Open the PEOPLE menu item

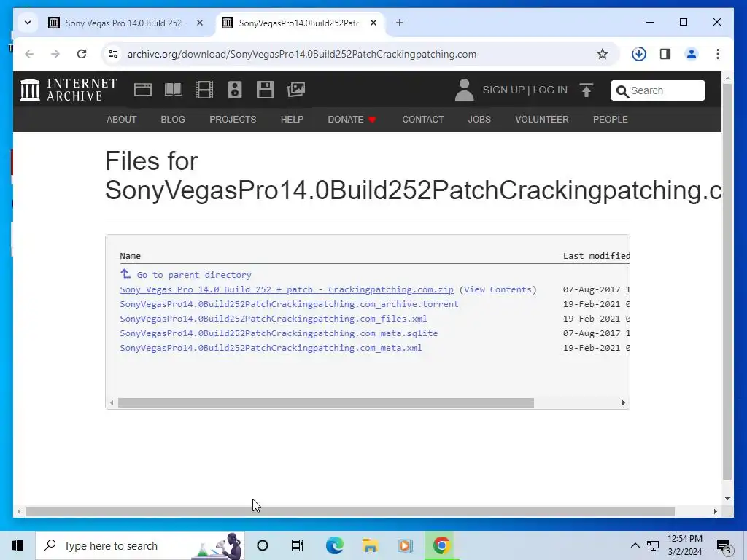[x=611, y=119]
